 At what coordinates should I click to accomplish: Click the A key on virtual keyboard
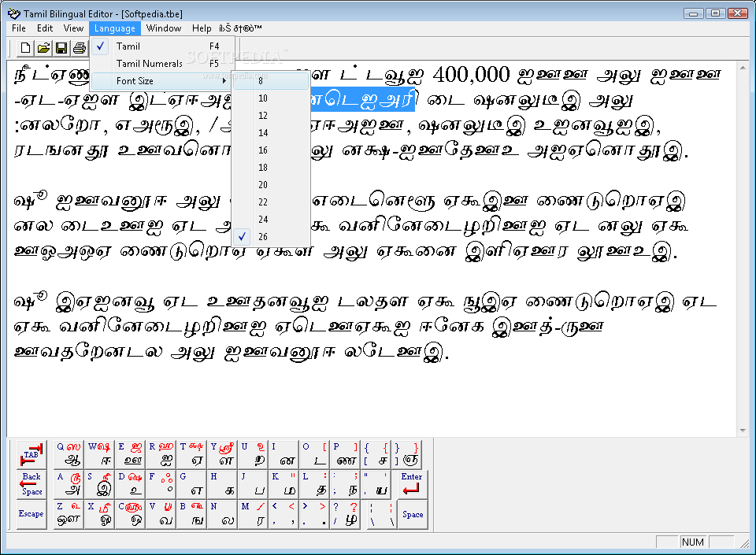[69, 483]
